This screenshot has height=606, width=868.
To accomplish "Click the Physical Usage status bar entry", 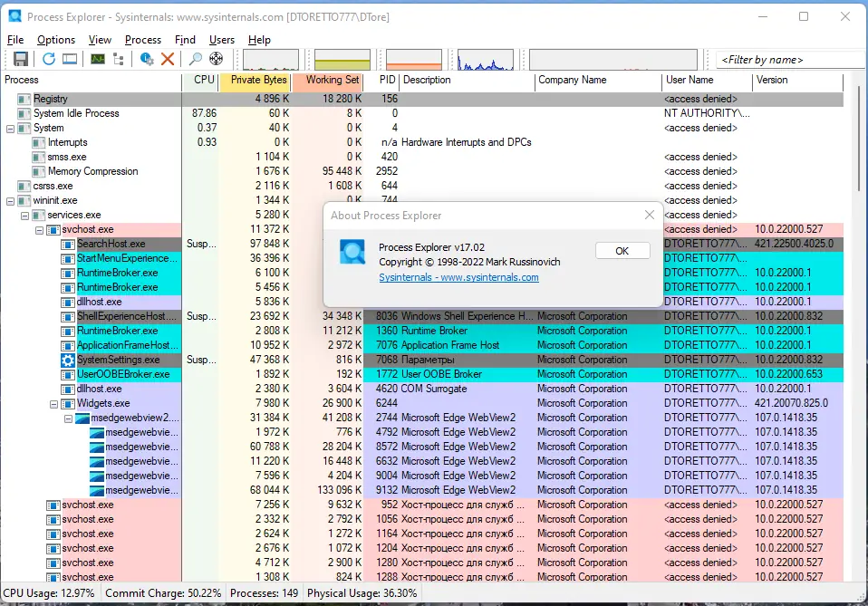I will point(362,593).
